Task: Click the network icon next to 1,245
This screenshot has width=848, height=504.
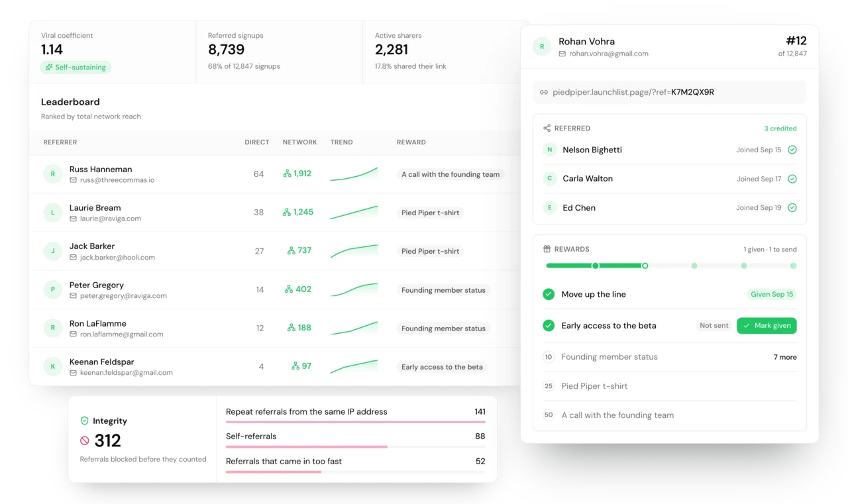Action: (x=287, y=212)
